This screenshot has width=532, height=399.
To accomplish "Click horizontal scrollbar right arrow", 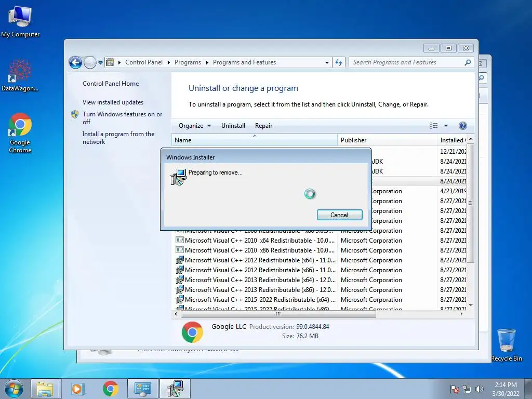I will [461, 314].
